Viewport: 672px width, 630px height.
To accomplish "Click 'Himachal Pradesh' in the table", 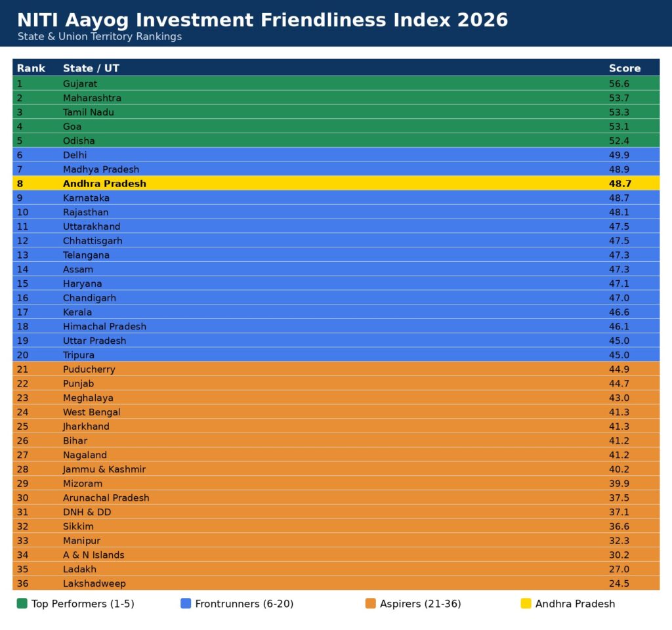I will pos(104,327).
